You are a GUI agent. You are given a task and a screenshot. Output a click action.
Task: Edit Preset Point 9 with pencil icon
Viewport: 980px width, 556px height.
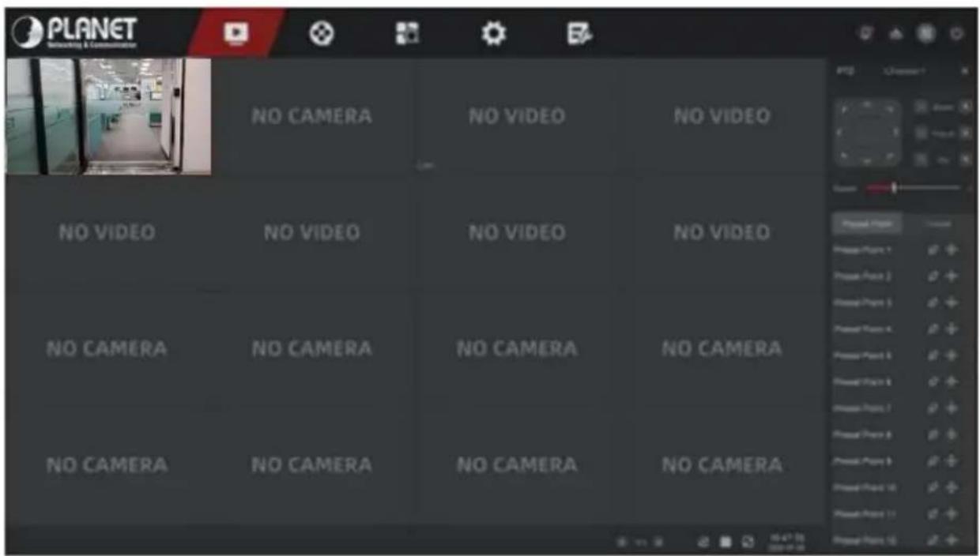point(933,460)
